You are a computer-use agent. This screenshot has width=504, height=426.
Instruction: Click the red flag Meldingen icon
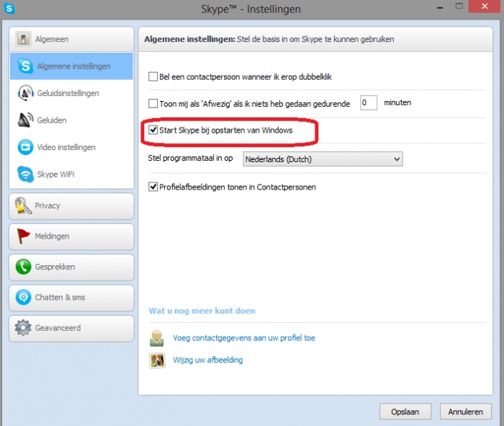coord(23,236)
